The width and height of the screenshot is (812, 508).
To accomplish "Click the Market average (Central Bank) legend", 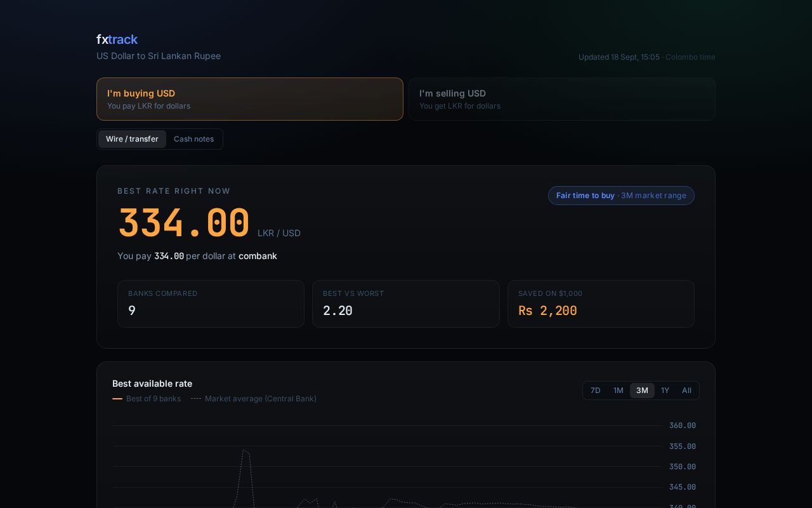I will [254, 399].
